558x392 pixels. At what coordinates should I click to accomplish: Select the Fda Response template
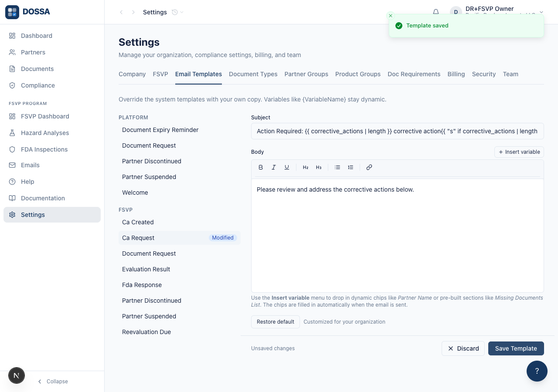[x=180, y=285]
